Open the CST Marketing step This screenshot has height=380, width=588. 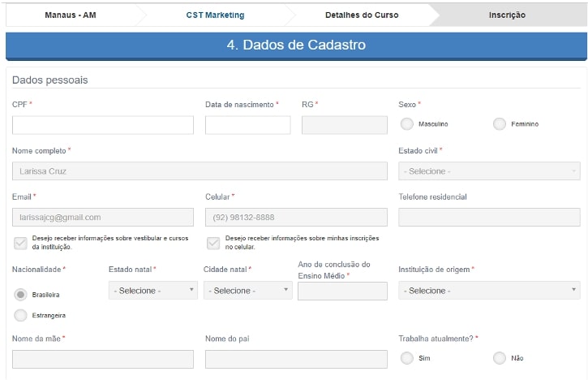pos(215,15)
